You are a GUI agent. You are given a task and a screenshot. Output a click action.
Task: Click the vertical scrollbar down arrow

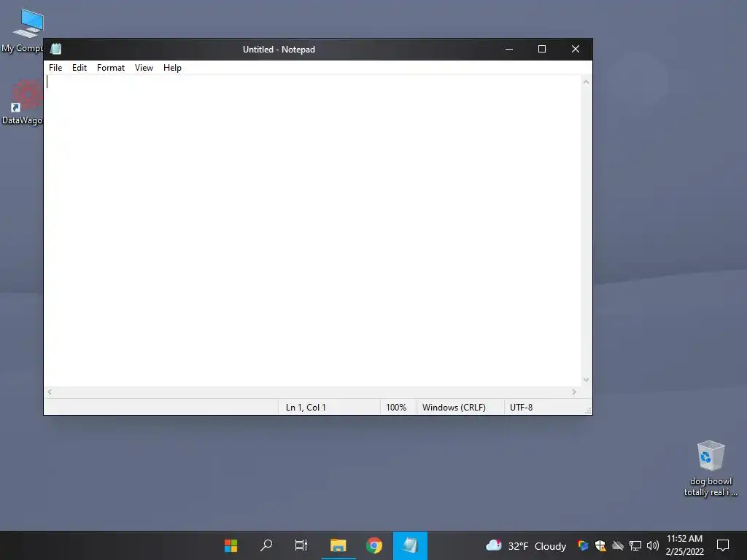[586, 380]
